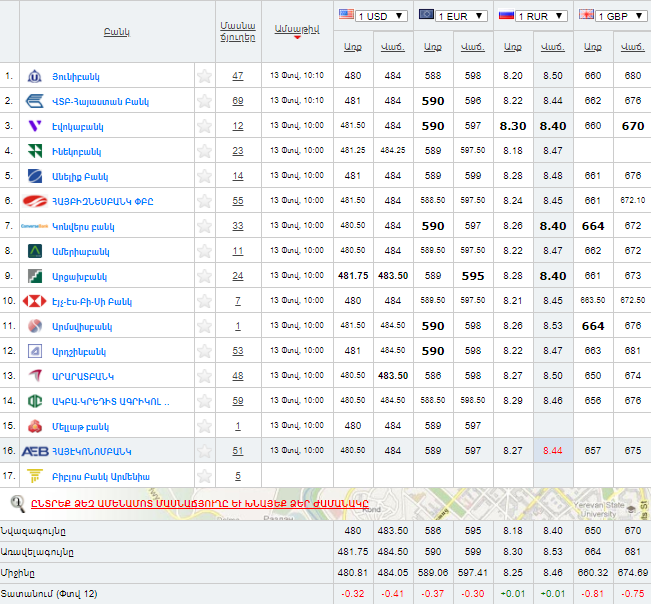Toggle favorite star for Ամերիաբանկ row
Image resolution: width=651 pixels, height=604 pixels.
point(204,251)
